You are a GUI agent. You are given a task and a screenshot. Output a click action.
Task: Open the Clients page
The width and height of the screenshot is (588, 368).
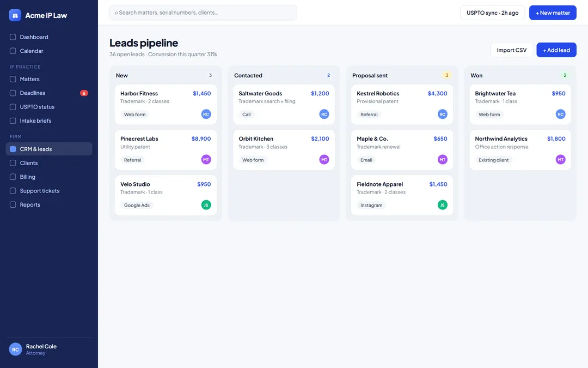click(49, 163)
